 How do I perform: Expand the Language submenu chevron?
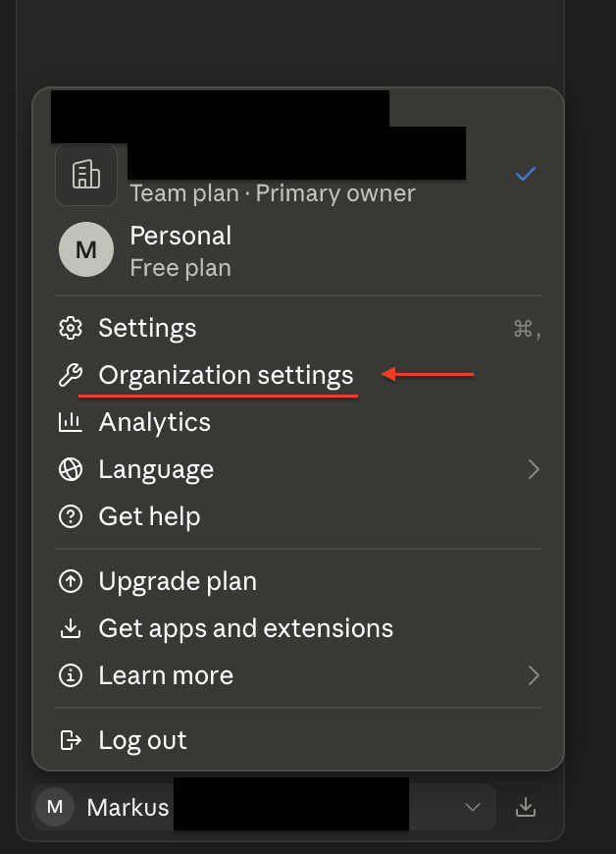tap(534, 469)
